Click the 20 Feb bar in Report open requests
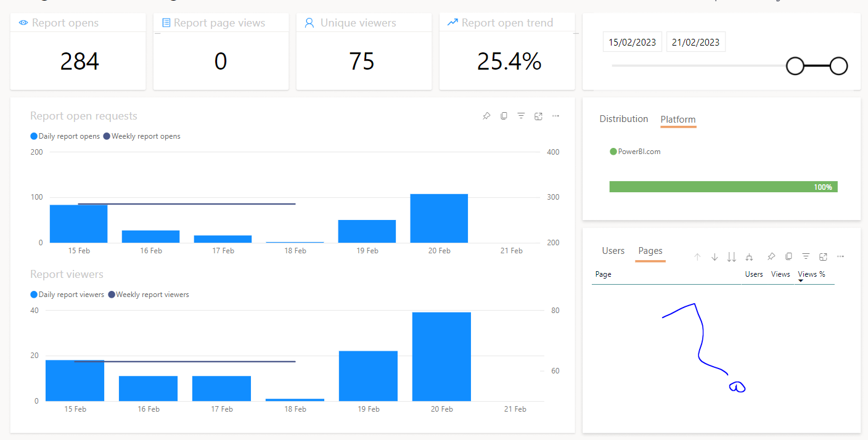The width and height of the screenshot is (868, 440). tap(439, 218)
